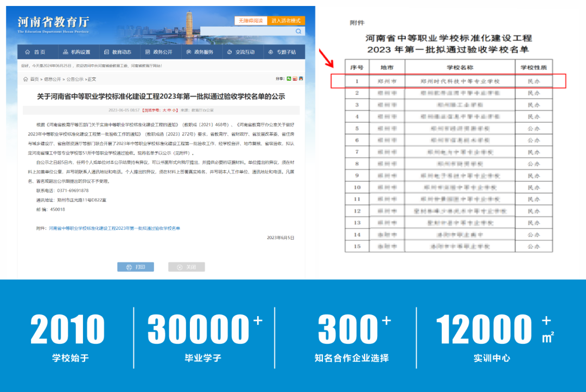
Task: Click the Weibo share icon
Action: pyautogui.click(x=295, y=79)
